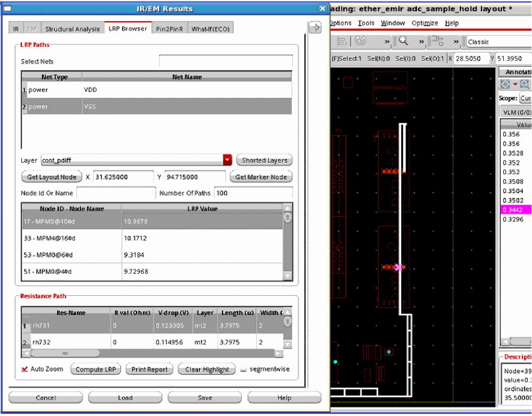Click the Number Of Paths input field
532x416 pixels.
pos(253,193)
